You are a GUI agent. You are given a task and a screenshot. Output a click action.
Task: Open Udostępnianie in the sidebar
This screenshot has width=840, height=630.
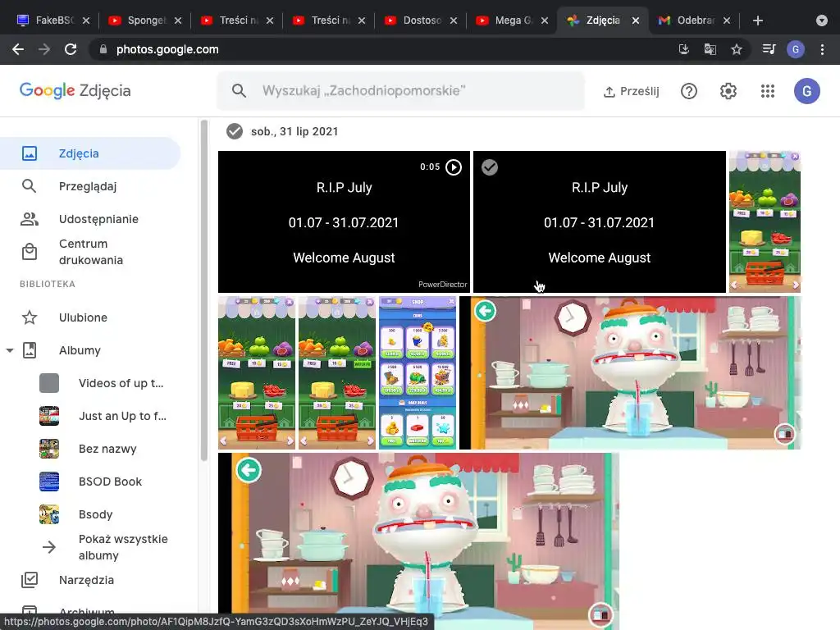[x=90, y=219]
